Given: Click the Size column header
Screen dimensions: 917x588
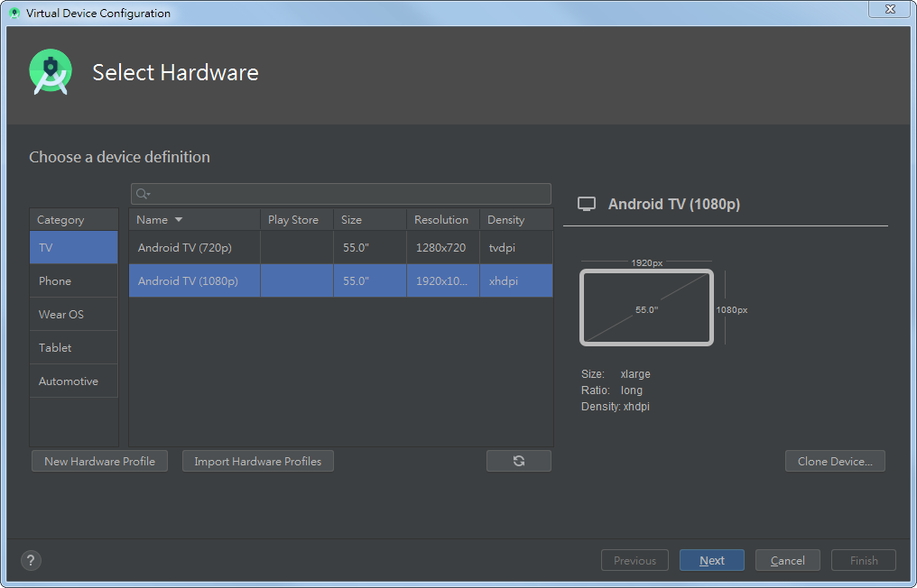Looking at the screenshot, I should click(x=370, y=220).
